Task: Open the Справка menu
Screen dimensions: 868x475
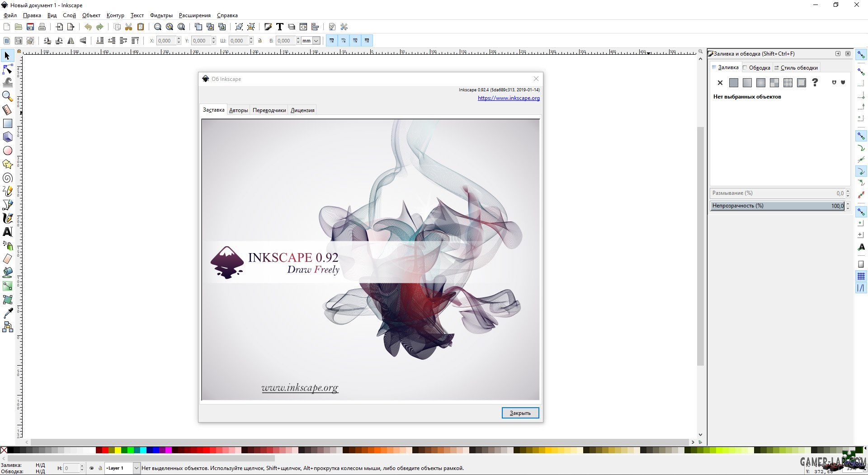Action: (x=227, y=15)
